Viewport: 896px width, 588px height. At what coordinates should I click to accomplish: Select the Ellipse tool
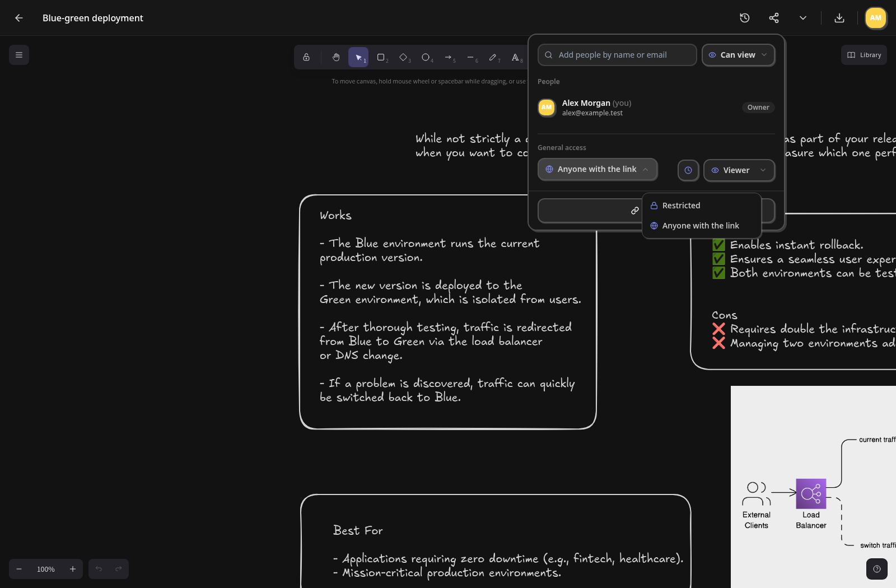[x=426, y=57]
